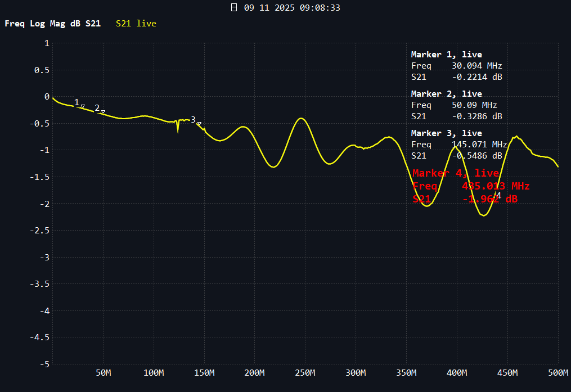This screenshot has height=392, width=571.
Task: Click the battery icon beside the date
Action: click(234, 8)
